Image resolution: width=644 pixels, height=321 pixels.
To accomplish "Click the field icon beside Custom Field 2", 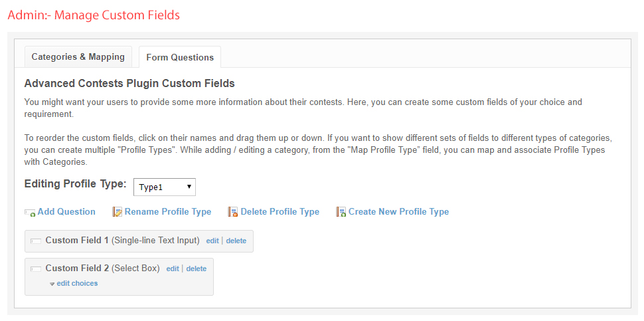I will click(x=36, y=269).
